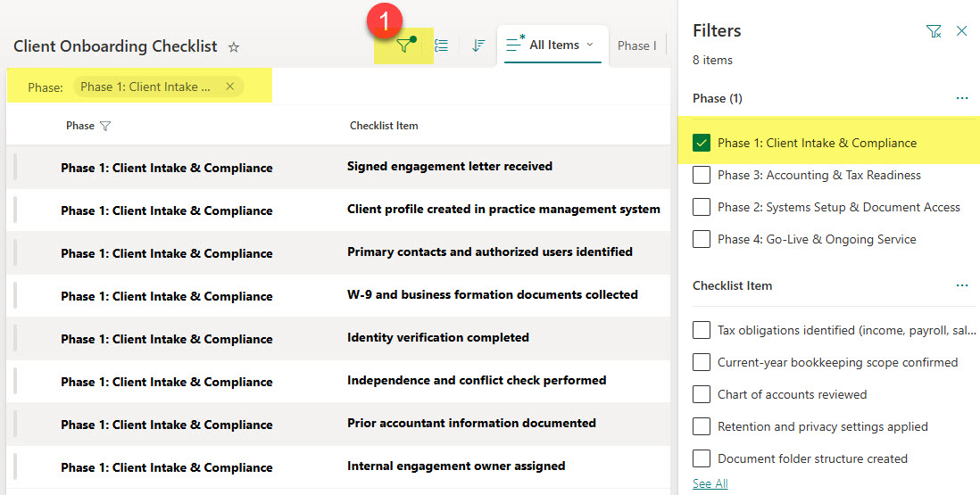
Task: Close the Filters pane with X
Action: pos(962,31)
